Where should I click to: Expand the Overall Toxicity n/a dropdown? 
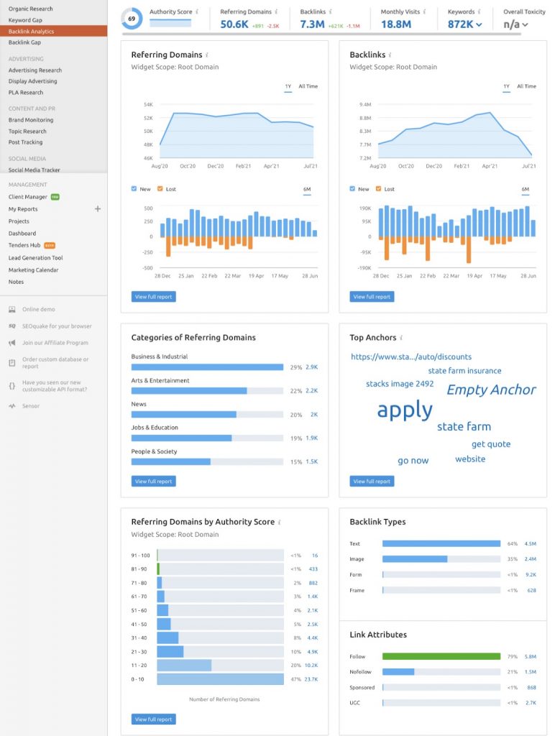515,24
